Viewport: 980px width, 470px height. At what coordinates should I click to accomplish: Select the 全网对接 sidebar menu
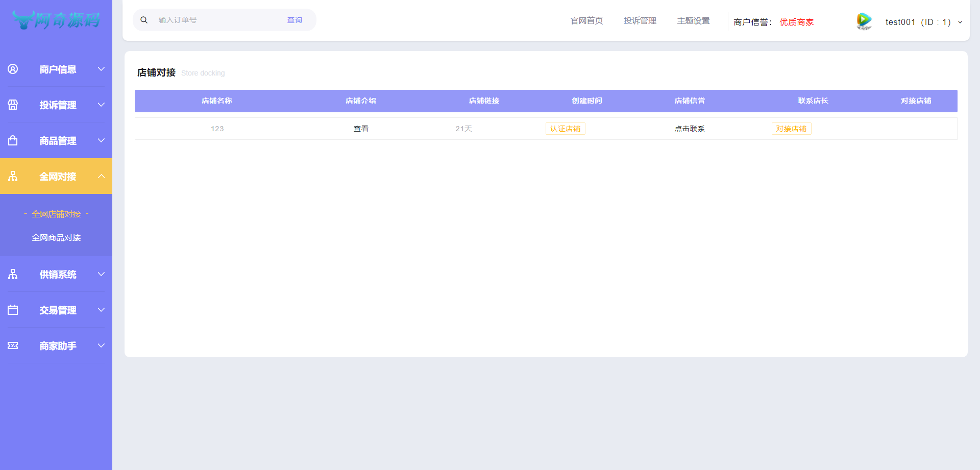click(x=56, y=176)
